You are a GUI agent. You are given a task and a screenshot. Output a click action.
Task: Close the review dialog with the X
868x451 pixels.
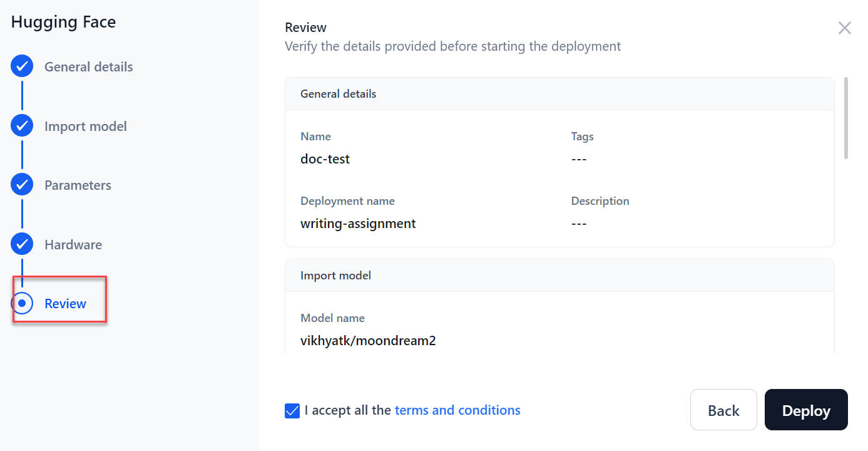[844, 28]
